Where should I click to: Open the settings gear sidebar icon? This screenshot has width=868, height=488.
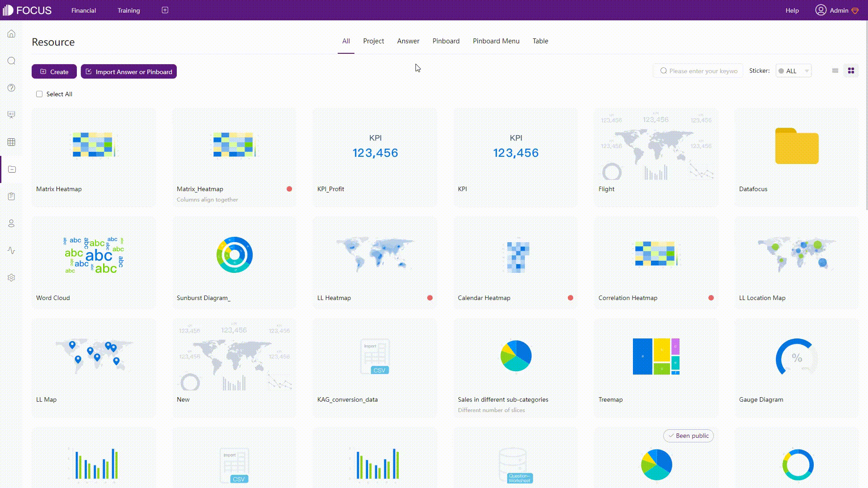tap(11, 277)
